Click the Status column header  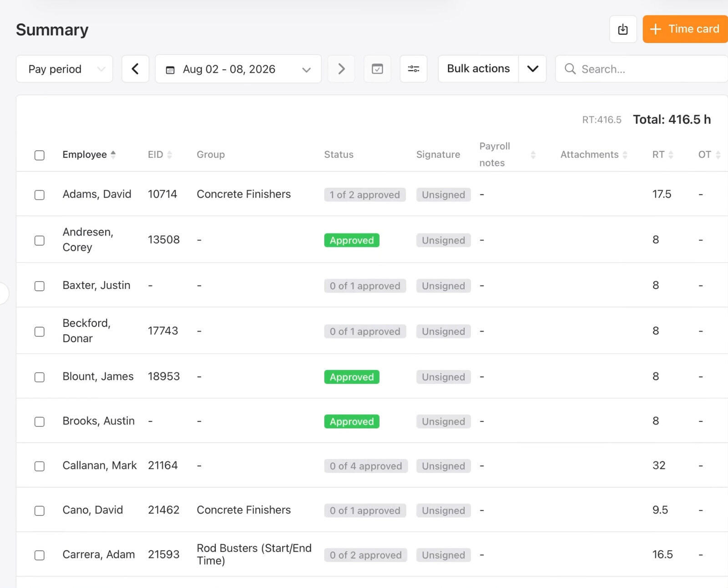tap(339, 154)
